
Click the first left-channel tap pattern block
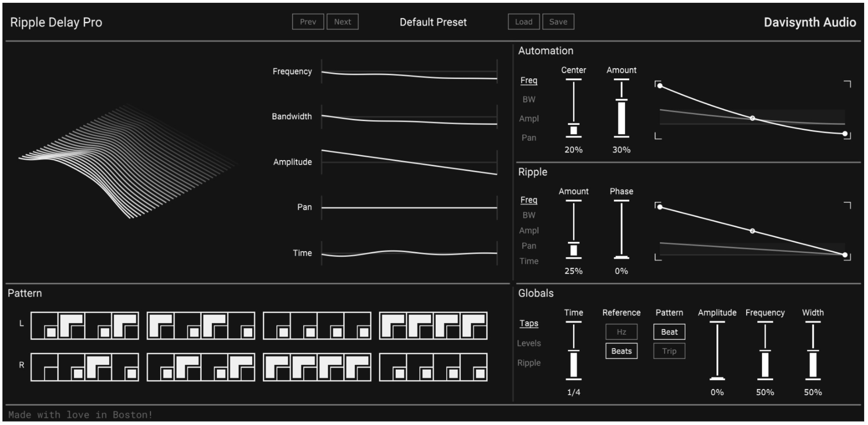pyautogui.click(x=85, y=326)
